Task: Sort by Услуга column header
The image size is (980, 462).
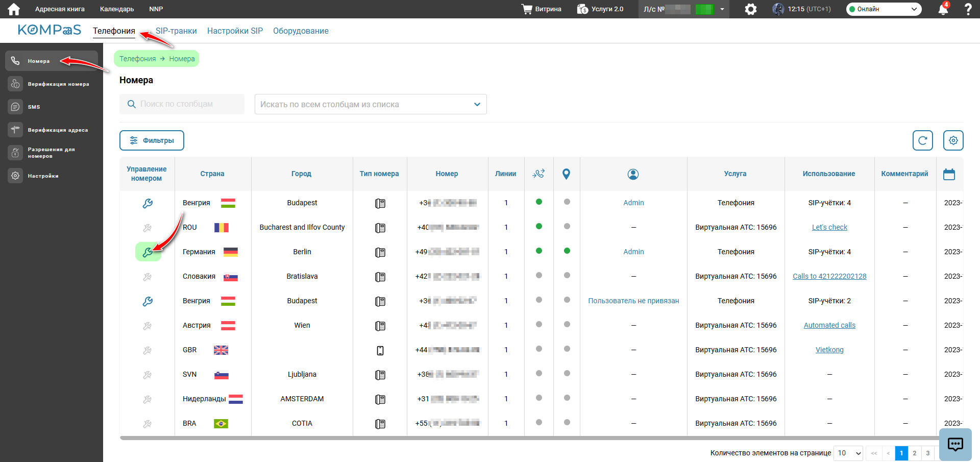Action: (735, 174)
